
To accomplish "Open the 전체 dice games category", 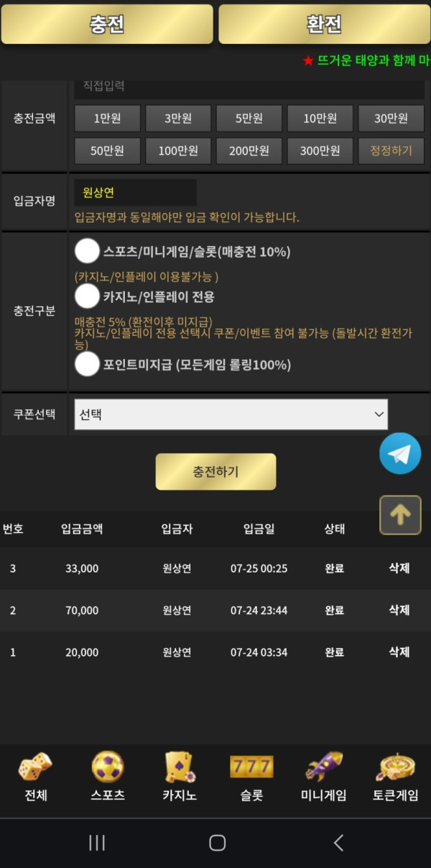I will (x=35, y=777).
